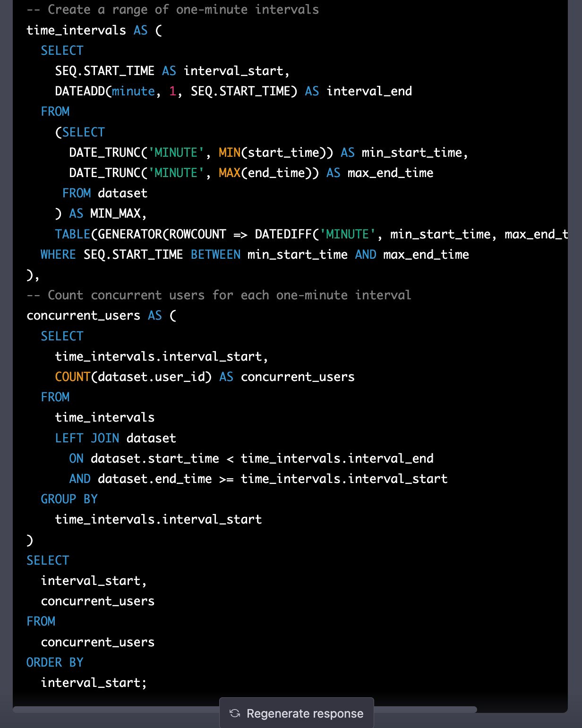Image resolution: width=582 pixels, height=728 pixels.
Task: Click the 'WHERE SEQ.START_TIME BETWEEN' line
Action: click(x=255, y=255)
